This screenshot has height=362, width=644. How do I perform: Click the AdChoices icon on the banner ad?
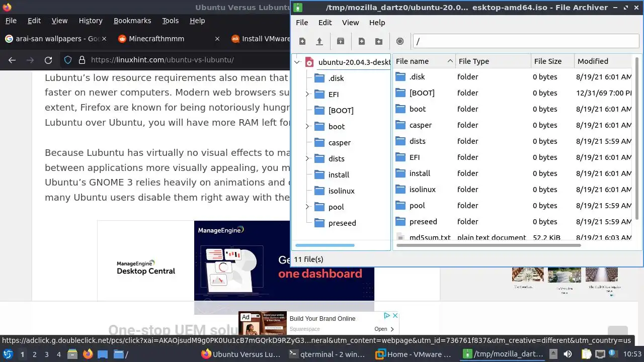coord(387,316)
